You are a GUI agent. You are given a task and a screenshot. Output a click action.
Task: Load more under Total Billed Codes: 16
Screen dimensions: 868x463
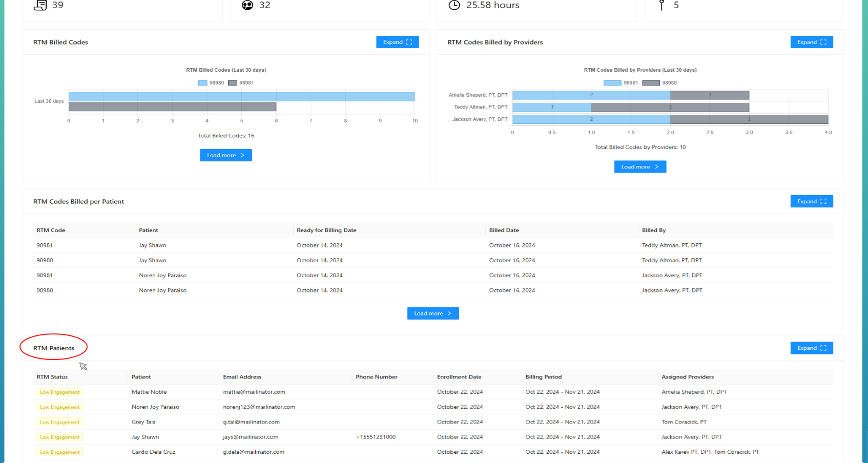(x=225, y=155)
